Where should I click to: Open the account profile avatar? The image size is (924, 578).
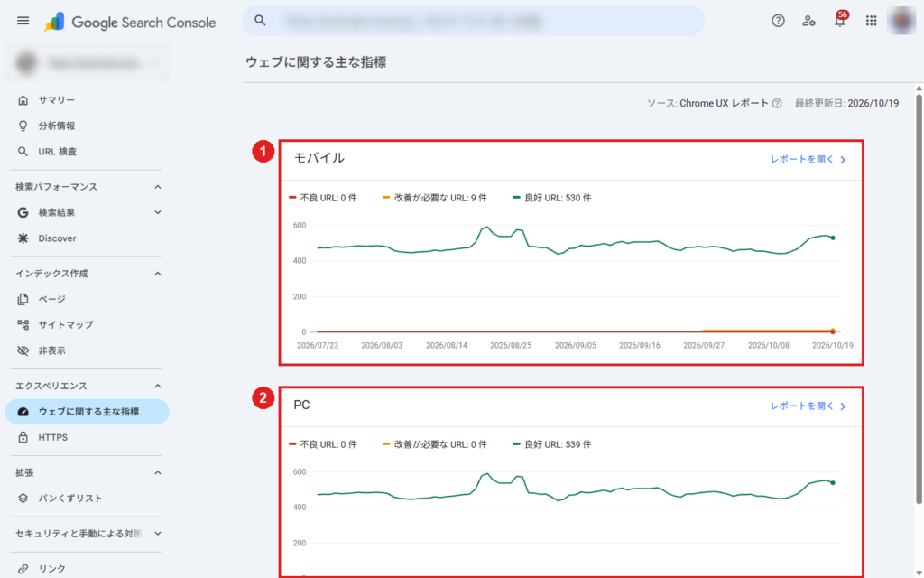coord(901,21)
